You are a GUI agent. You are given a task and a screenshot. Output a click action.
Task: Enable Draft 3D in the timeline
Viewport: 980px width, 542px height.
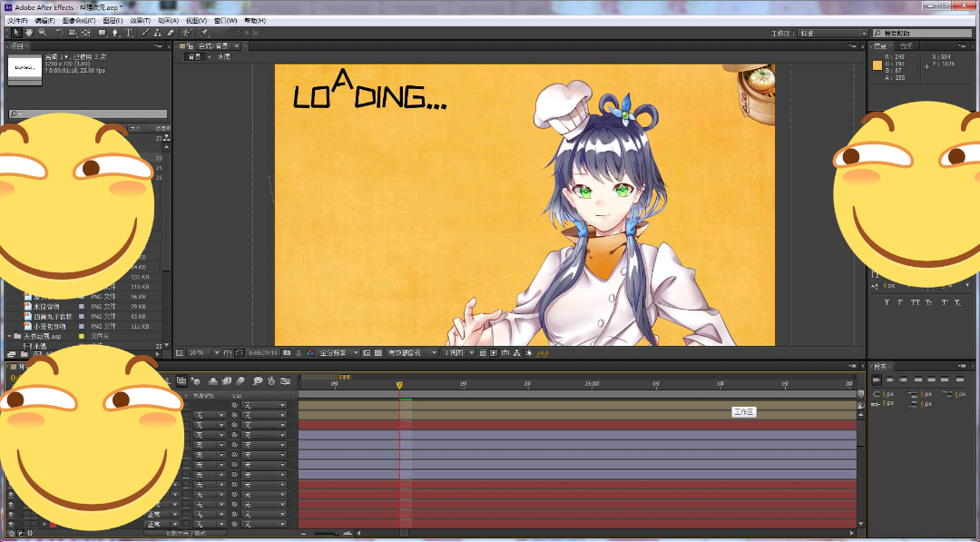(x=195, y=380)
